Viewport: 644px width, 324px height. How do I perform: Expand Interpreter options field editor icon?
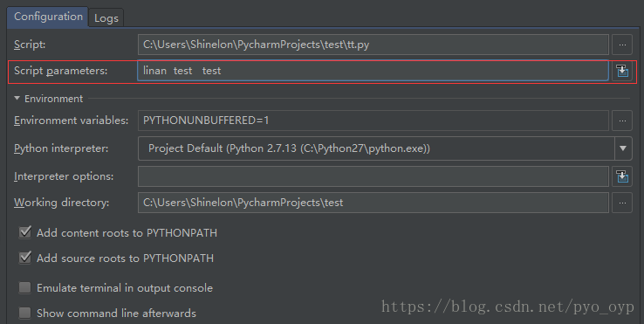point(622,176)
